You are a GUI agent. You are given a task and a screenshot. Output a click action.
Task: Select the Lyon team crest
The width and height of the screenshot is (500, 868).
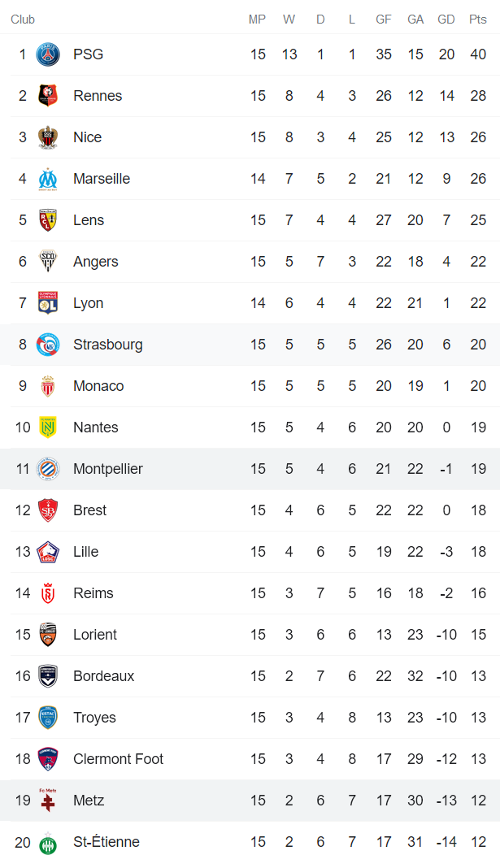tap(48, 303)
